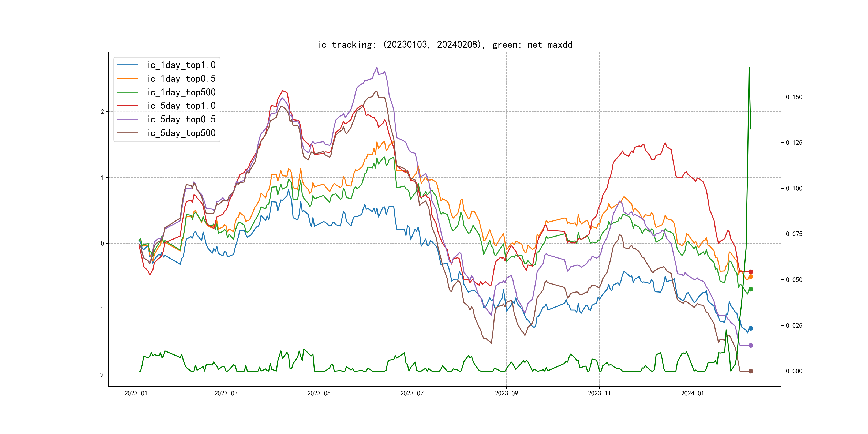Click the blue line swatch in legend
Viewport: 868px width, 434px height.
click(x=127, y=65)
